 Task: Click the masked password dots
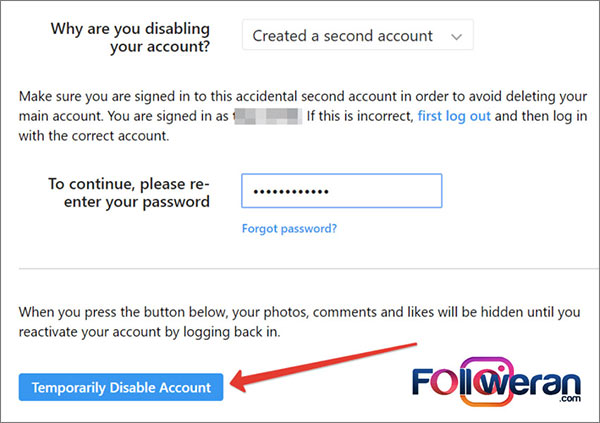[x=291, y=192]
